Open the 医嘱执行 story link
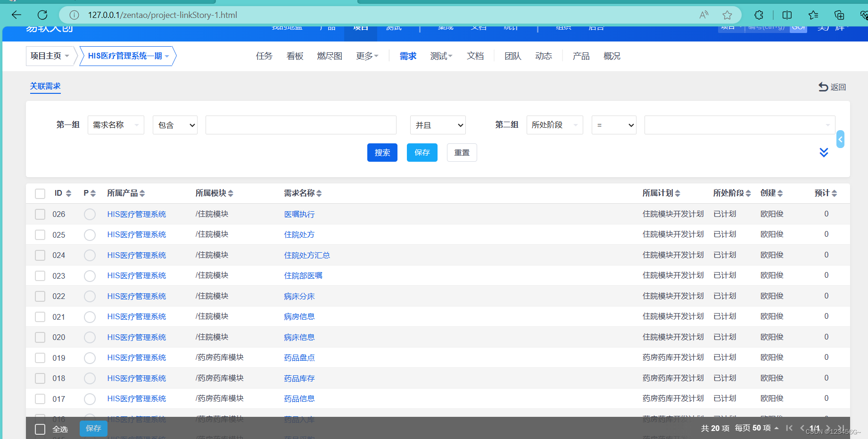Image resolution: width=868 pixels, height=439 pixels. pyautogui.click(x=299, y=215)
